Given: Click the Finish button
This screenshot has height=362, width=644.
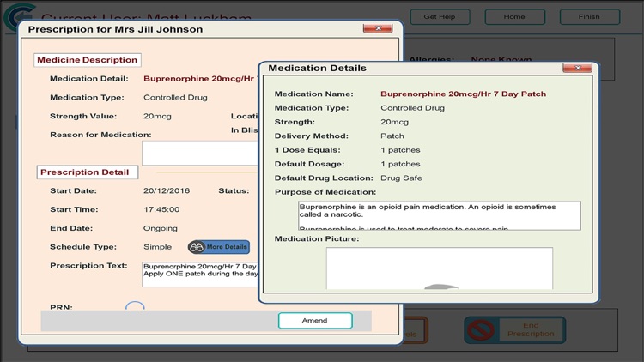Looking at the screenshot, I should 589,17.
